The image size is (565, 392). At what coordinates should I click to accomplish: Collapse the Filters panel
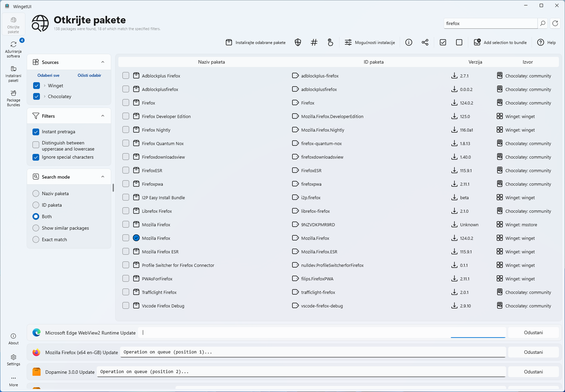[103, 116]
